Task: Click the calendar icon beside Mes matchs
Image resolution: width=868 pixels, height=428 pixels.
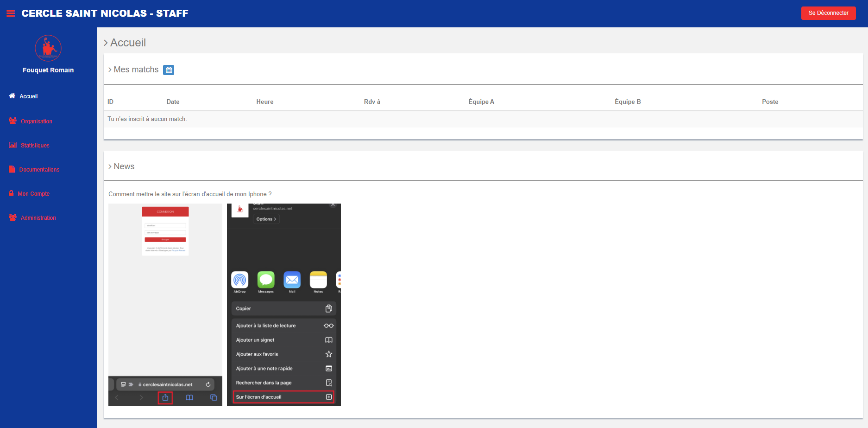Action: [169, 70]
